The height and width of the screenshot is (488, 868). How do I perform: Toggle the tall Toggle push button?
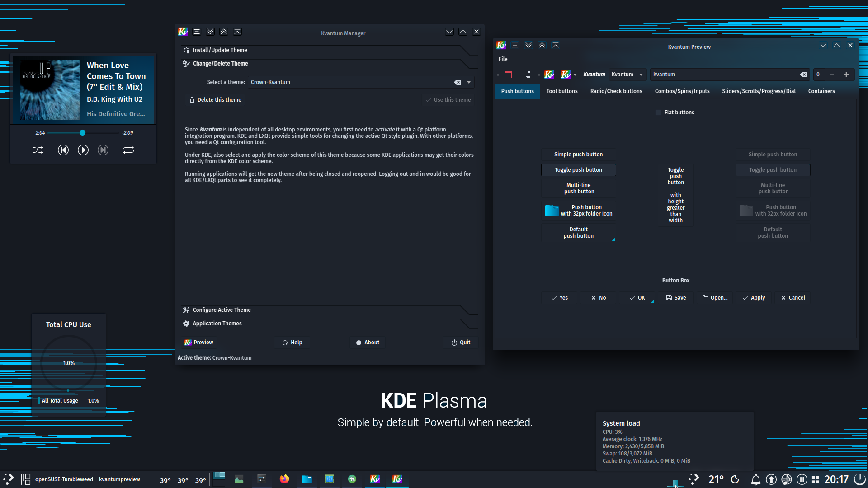676,195
